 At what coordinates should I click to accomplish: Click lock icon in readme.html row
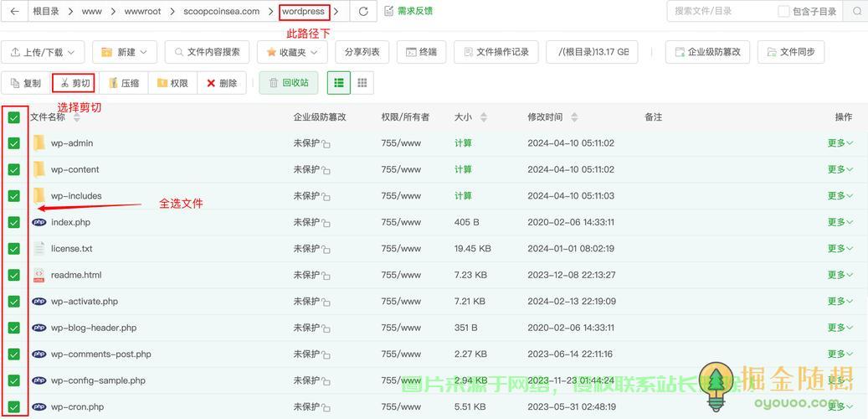(326, 276)
